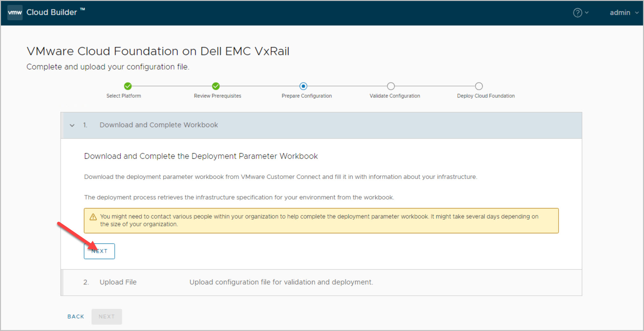Click the Download and Complete Workbook header

pyautogui.click(x=158, y=125)
